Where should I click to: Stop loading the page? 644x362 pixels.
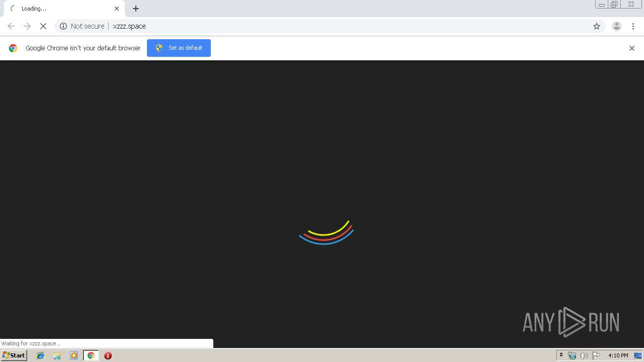(43, 26)
